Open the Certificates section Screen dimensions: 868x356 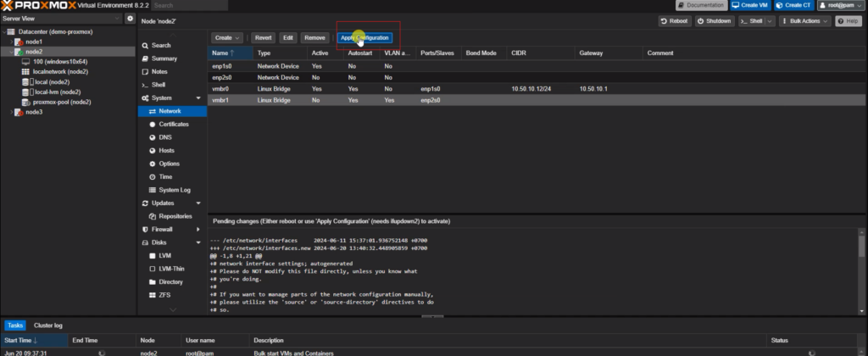pos(173,124)
